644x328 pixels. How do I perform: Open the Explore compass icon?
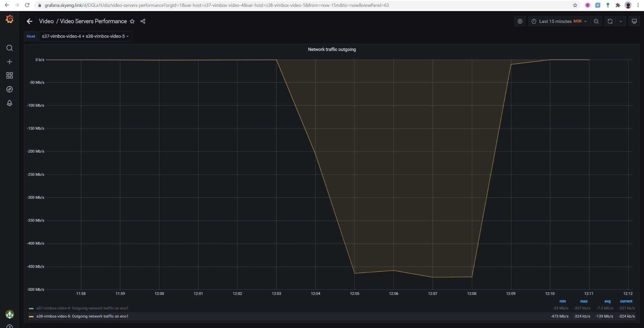(9, 89)
